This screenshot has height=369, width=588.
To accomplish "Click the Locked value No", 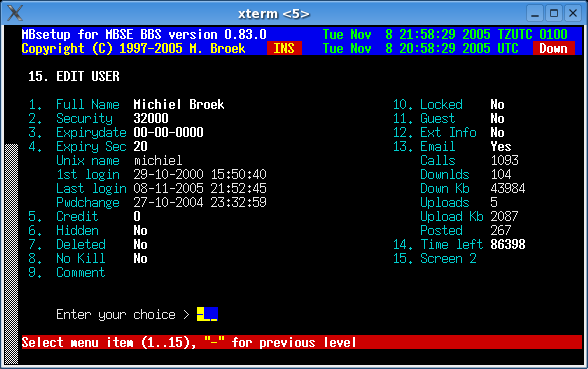I will (497, 104).
